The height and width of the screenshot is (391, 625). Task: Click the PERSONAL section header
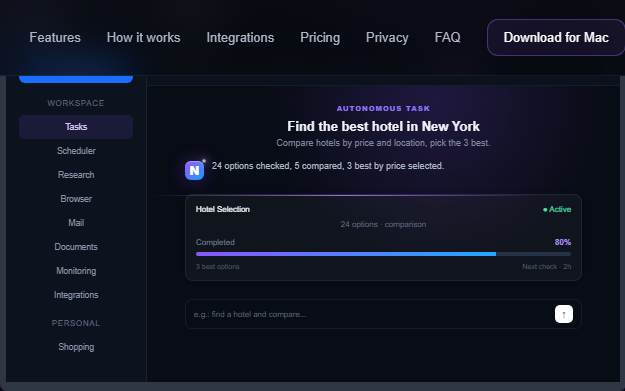[x=76, y=323]
